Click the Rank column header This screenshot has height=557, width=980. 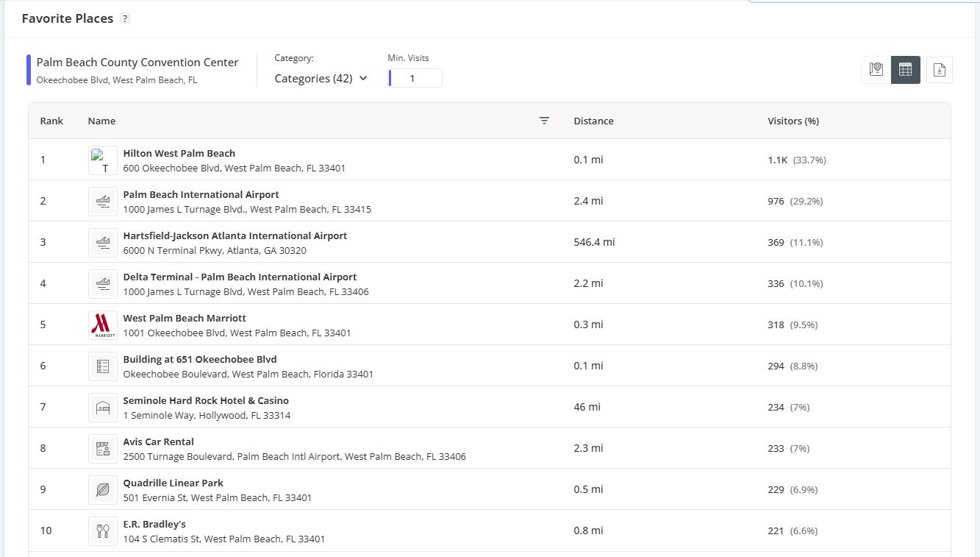click(x=51, y=121)
